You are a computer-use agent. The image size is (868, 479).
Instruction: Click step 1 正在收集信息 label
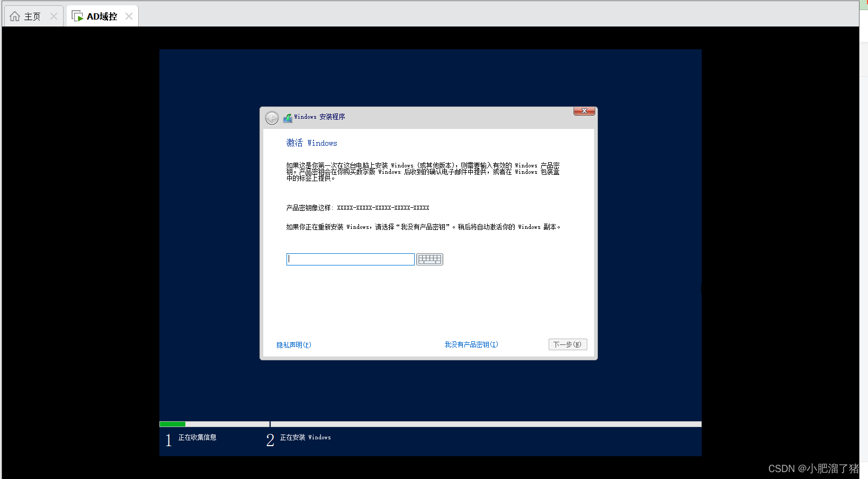point(197,438)
